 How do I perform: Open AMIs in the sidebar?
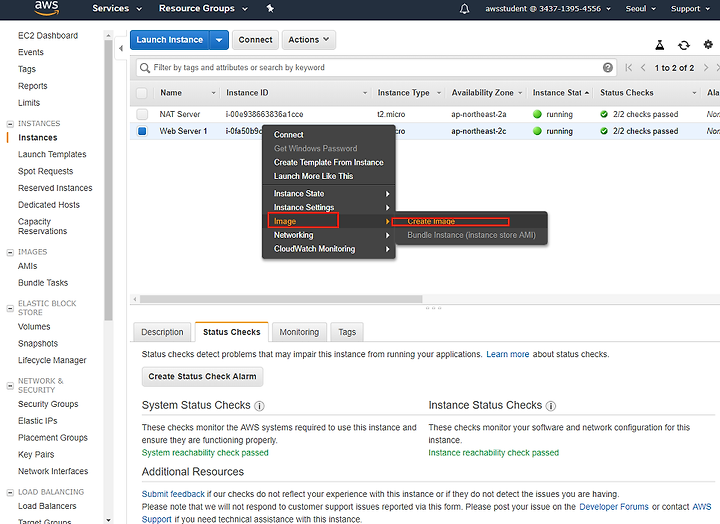28,266
